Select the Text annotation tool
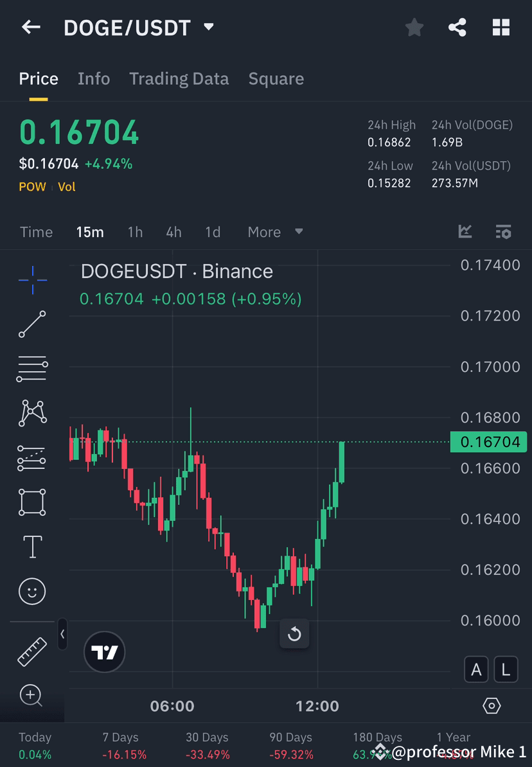 click(32, 546)
